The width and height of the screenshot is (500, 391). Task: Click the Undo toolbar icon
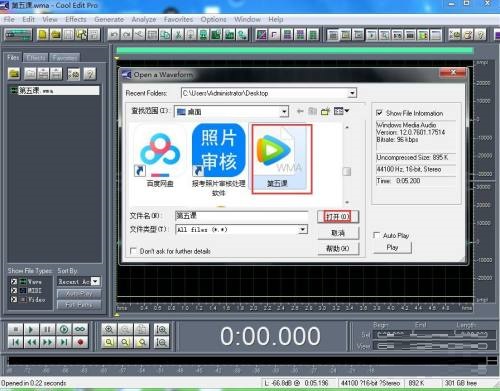(114, 34)
